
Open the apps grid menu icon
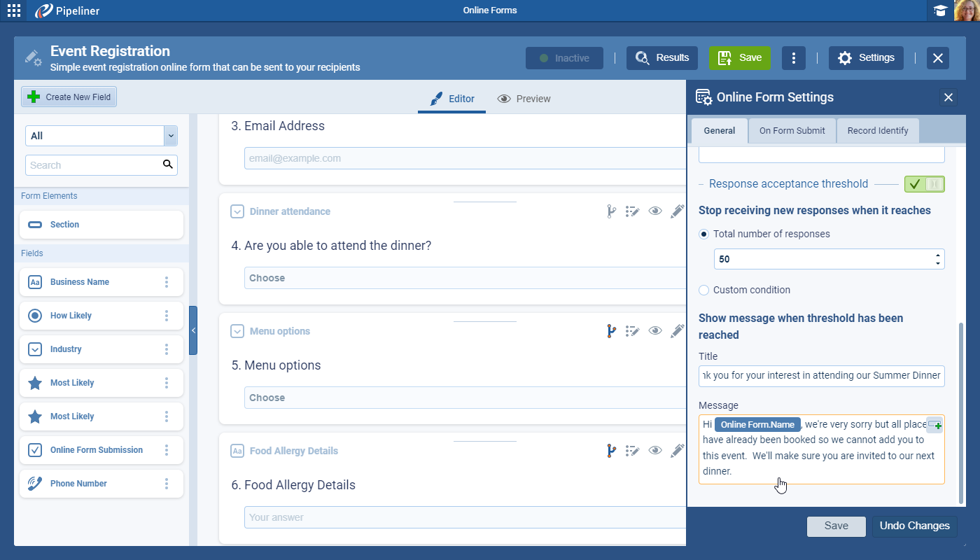point(14,10)
